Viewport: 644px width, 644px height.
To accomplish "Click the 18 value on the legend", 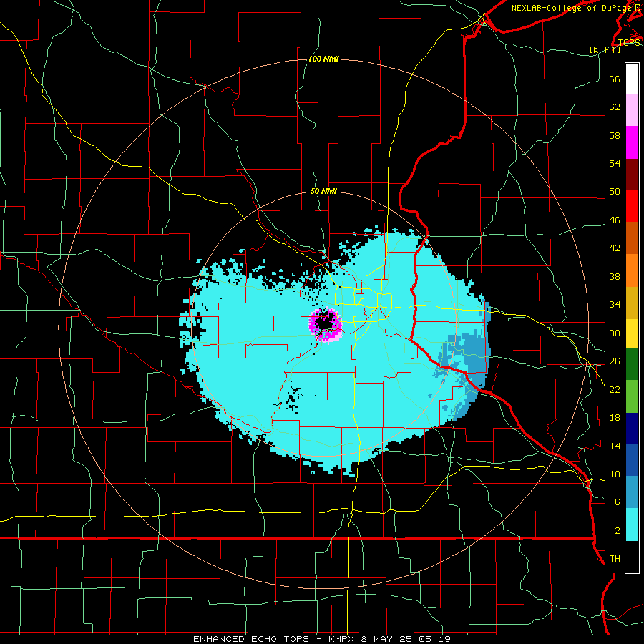I will click(615, 418).
